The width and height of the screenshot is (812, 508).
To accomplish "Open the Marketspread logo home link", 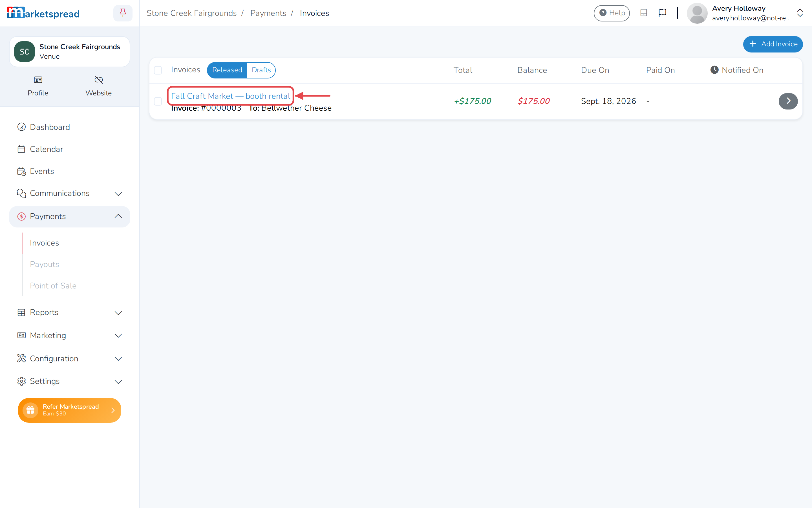I will (43, 13).
